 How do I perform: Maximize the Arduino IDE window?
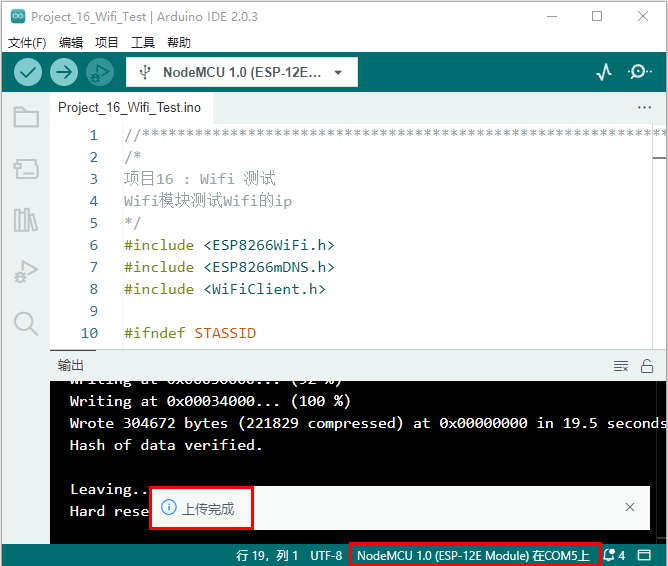tap(597, 17)
